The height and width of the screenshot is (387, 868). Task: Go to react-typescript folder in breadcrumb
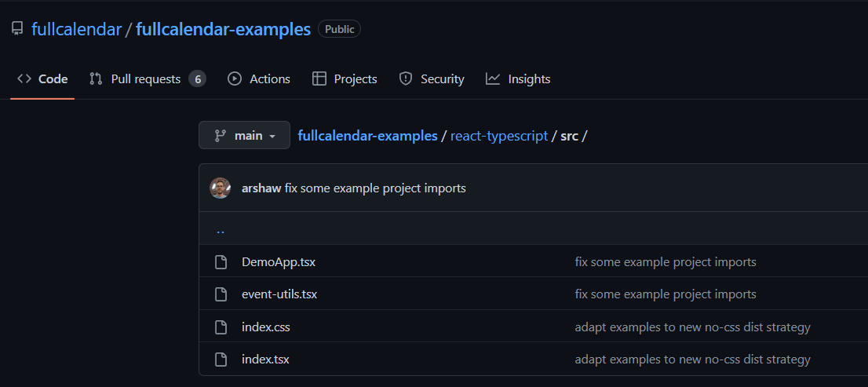[499, 136]
